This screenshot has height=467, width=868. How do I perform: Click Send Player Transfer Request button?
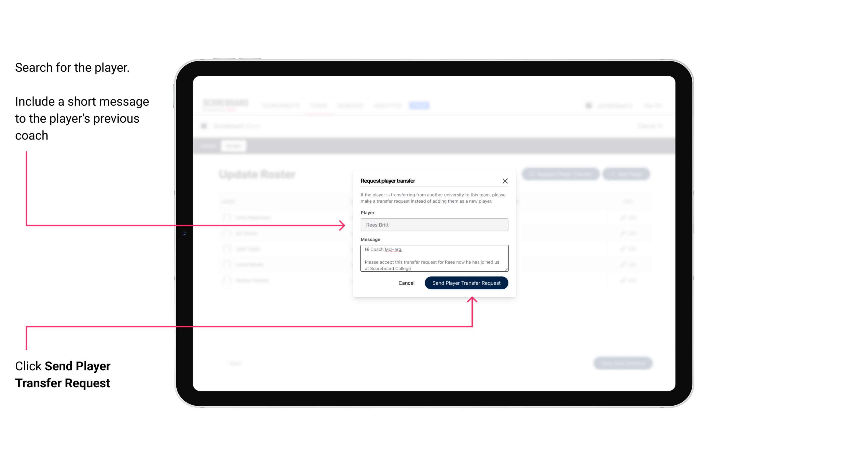click(467, 282)
